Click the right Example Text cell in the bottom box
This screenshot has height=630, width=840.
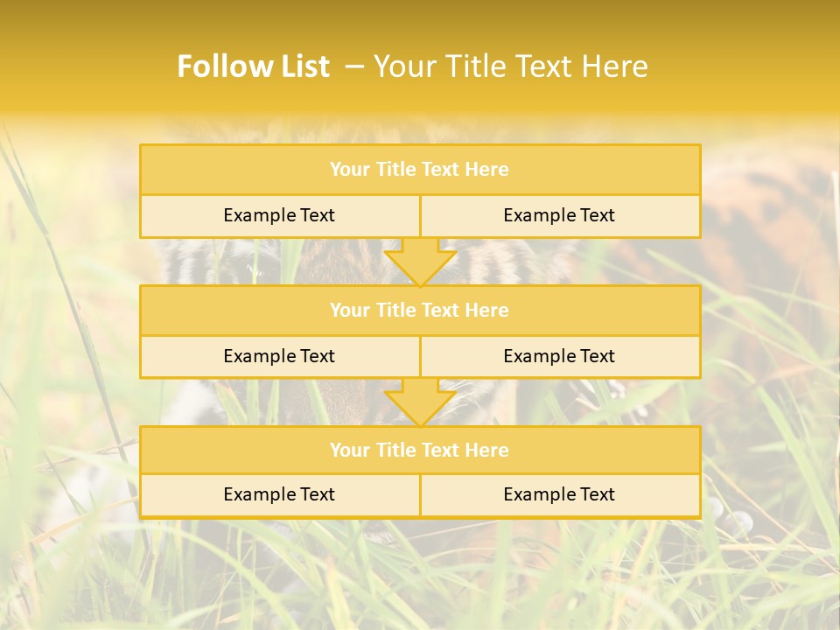[559, 494]
